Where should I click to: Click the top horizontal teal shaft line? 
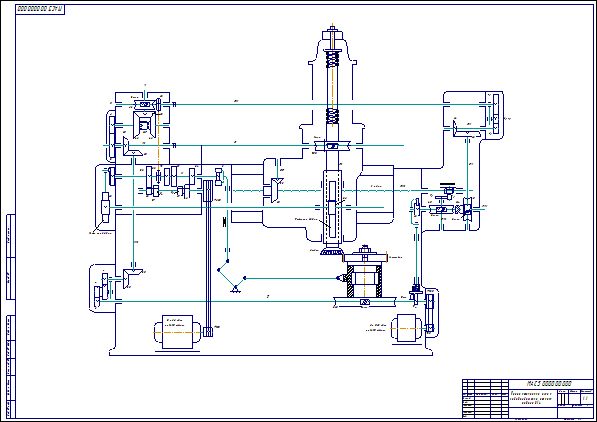(327, 104)
